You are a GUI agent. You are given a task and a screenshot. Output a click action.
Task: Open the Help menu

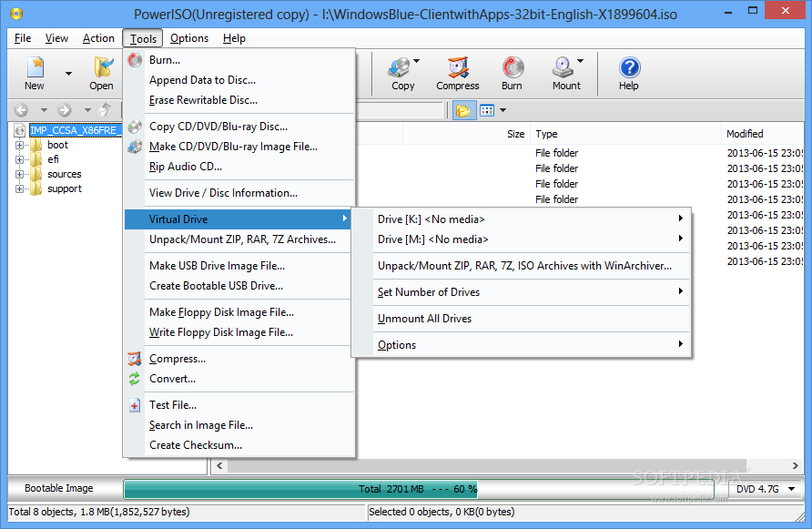click(x=234, y=38)
